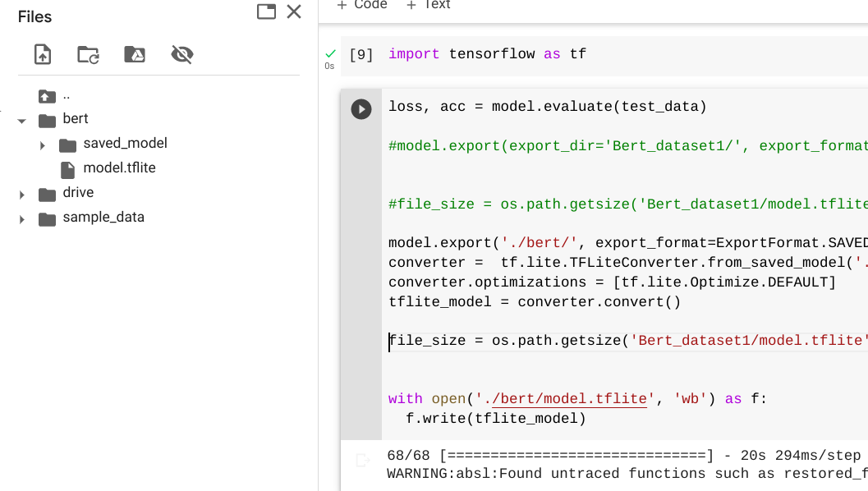868x491 pixels.
Task: Select the model.tflite file
Action: pyautogui.click(x=118, y=167)
